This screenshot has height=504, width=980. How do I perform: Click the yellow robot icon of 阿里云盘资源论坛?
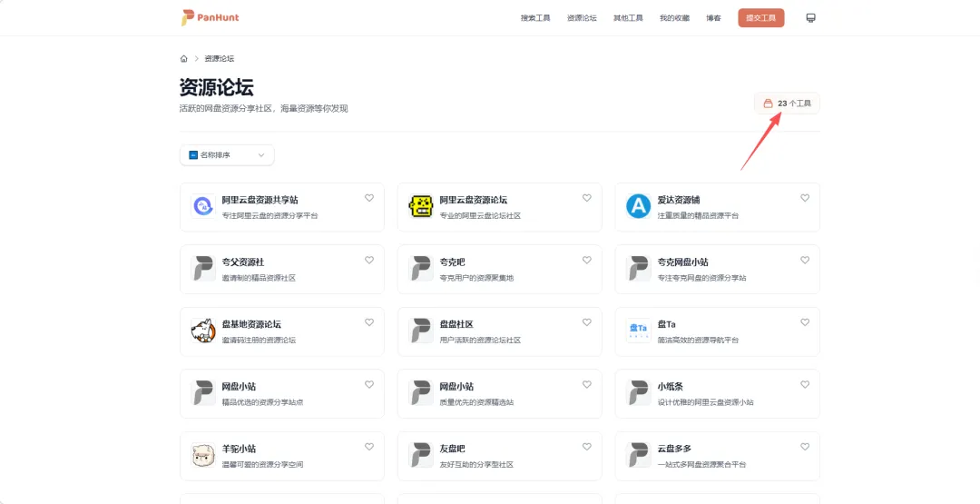pyautogui.click(x=421, y=206)
